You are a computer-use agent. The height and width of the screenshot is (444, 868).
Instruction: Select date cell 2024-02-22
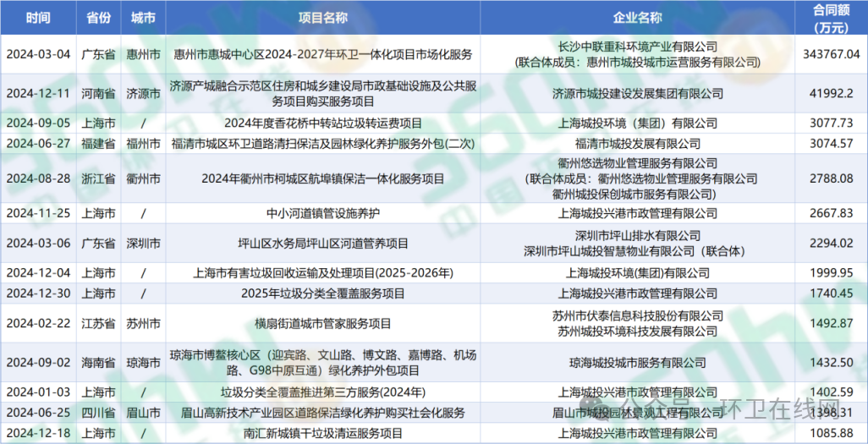(38, 323)
